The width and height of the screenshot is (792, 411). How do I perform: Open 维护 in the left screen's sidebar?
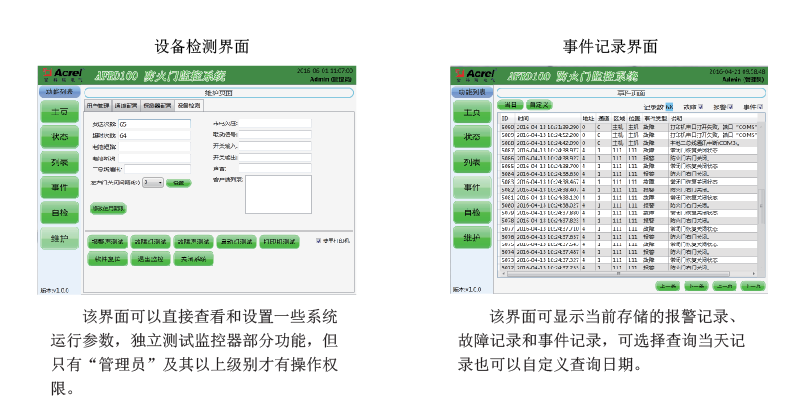(x=60, y=238)
